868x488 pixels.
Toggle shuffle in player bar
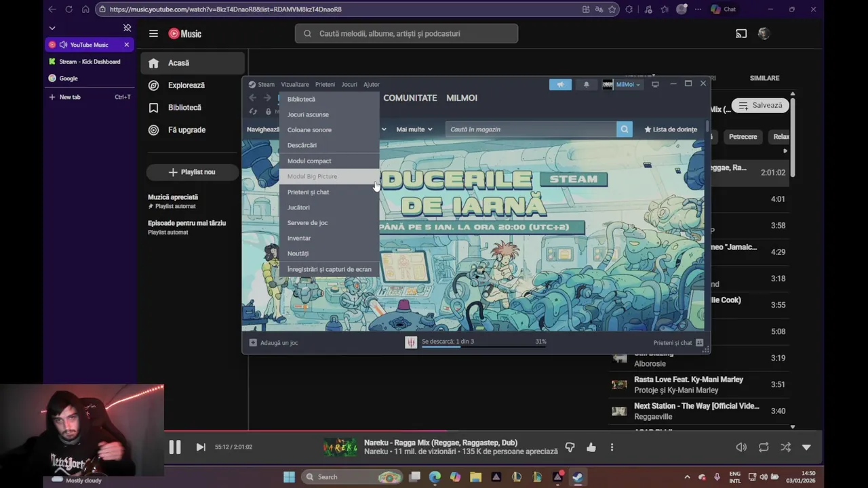point(785,447)
